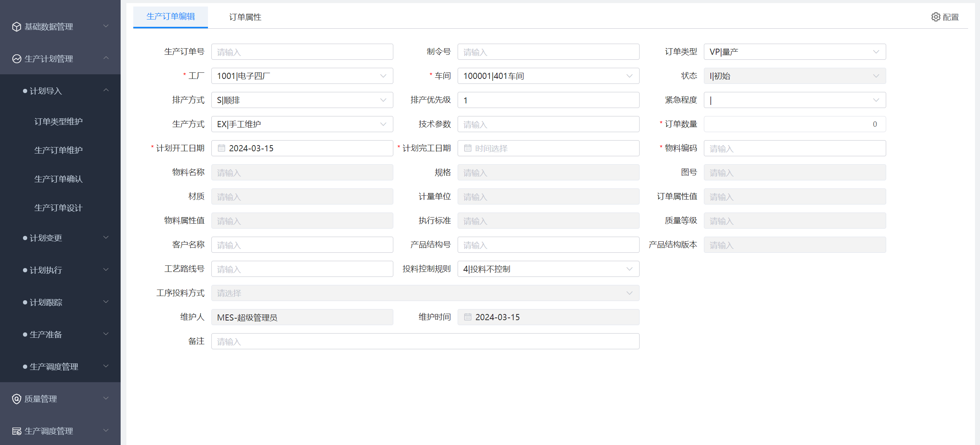Switch to the 订单属性 tab

245,17
